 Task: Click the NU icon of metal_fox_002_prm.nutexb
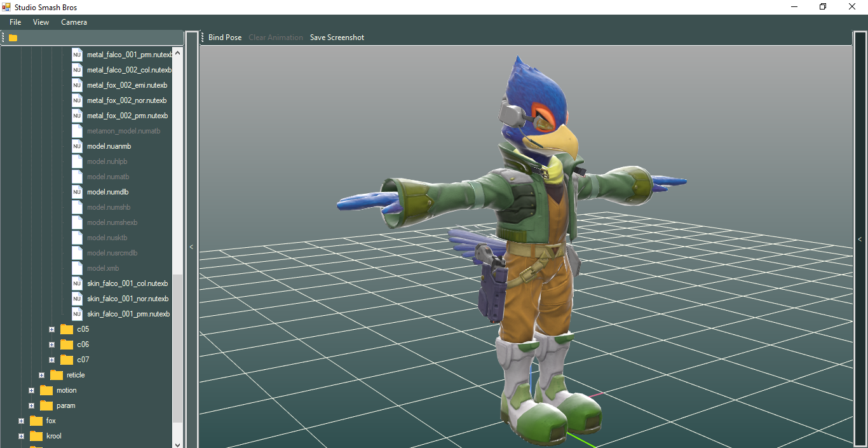point(77,116)
